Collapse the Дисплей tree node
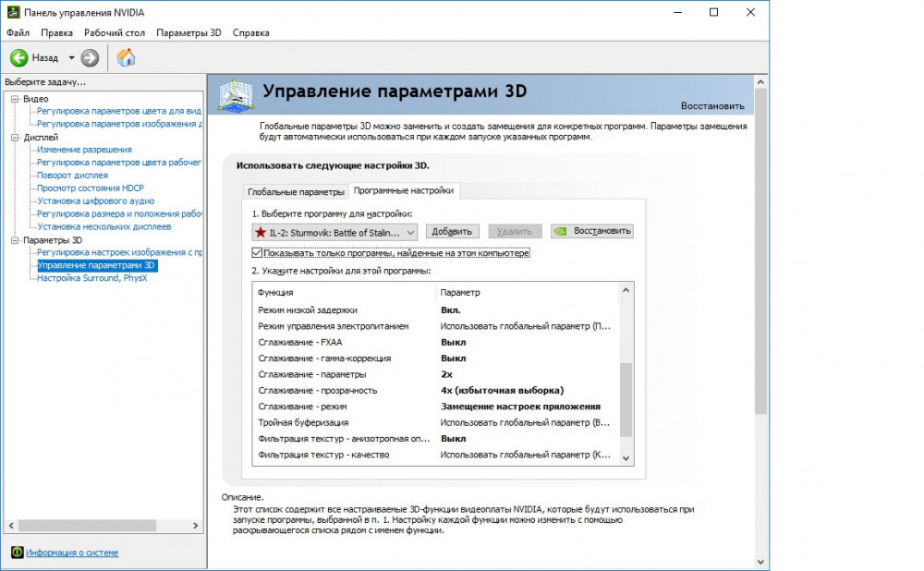 point(16,138)
